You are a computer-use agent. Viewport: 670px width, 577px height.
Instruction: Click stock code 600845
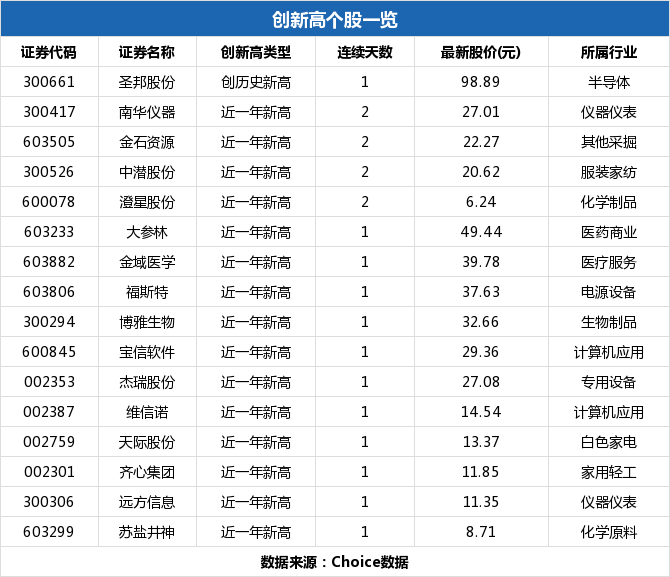pos(49,352)
